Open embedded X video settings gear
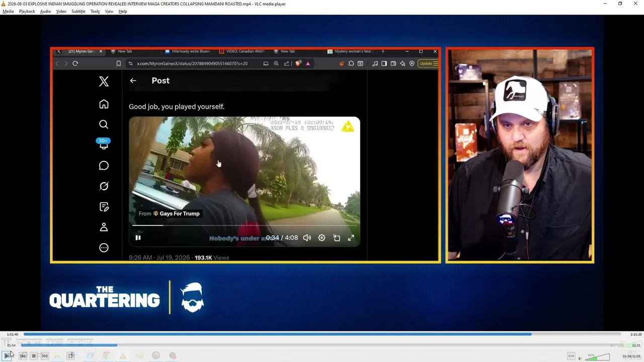This screenshot has height=362, width=644. pos(321,238)
